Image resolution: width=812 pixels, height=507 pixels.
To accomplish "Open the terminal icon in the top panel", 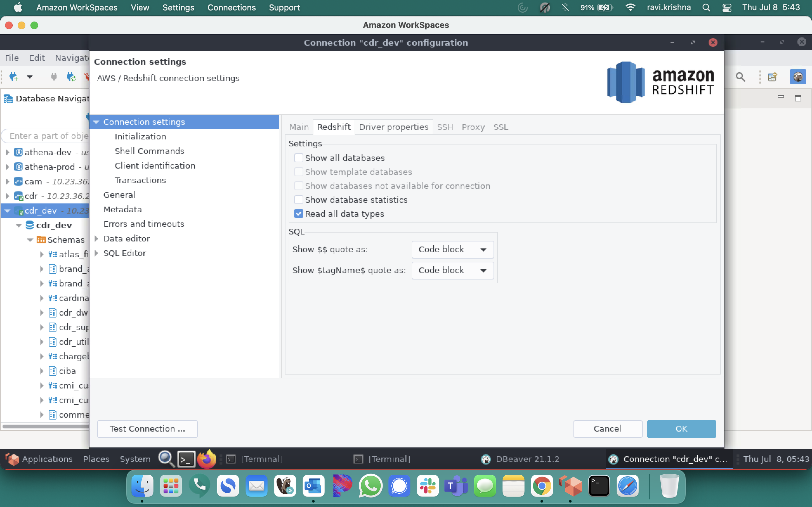I will click(187, 459).
